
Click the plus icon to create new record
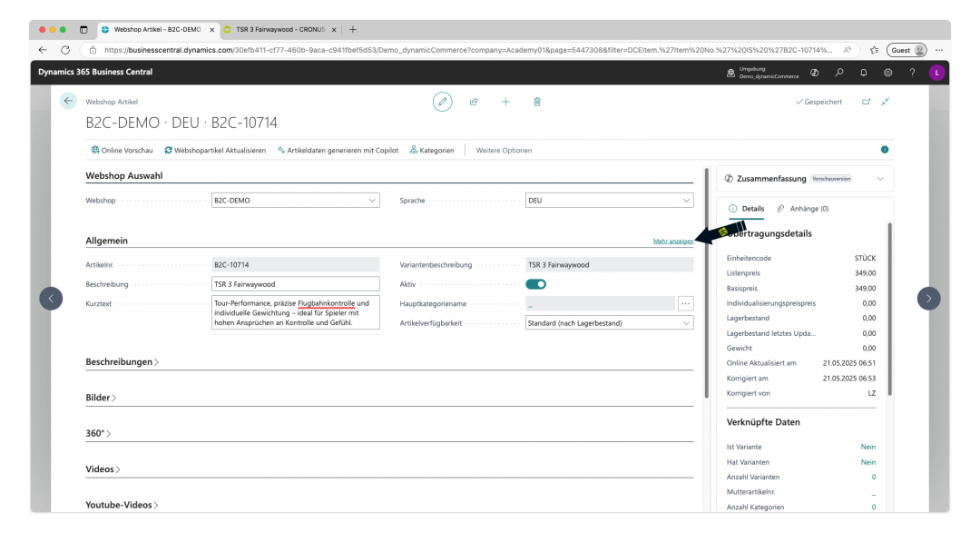(505, 102)
